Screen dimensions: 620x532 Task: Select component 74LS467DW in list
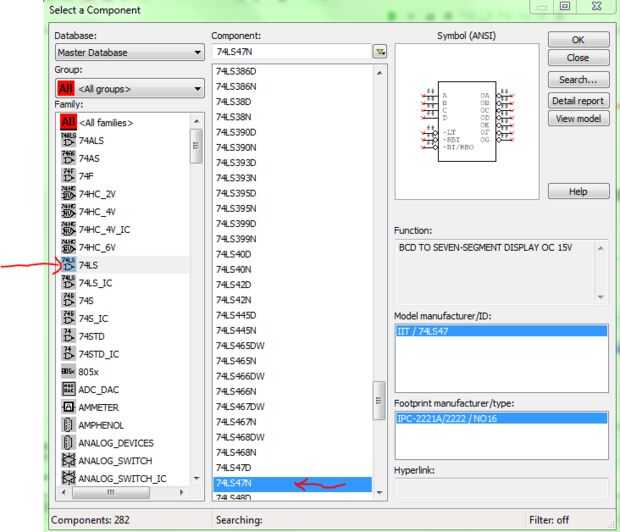coord(240,407)
